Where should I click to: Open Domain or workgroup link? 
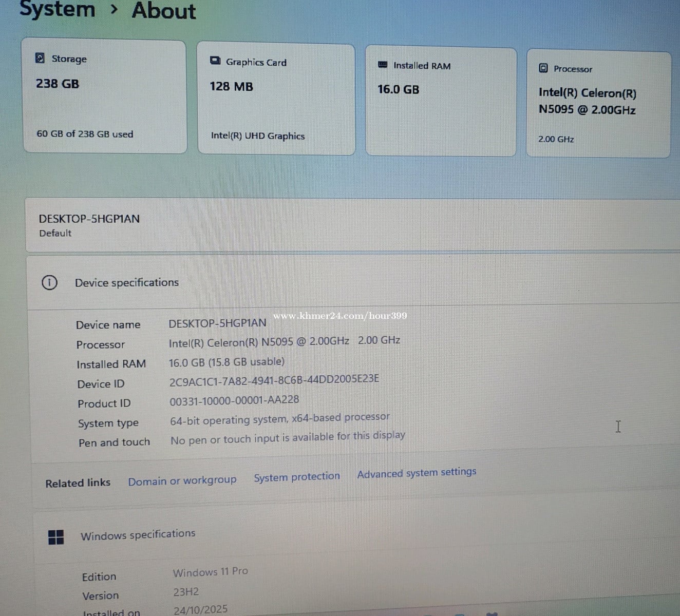pos(182,481)
